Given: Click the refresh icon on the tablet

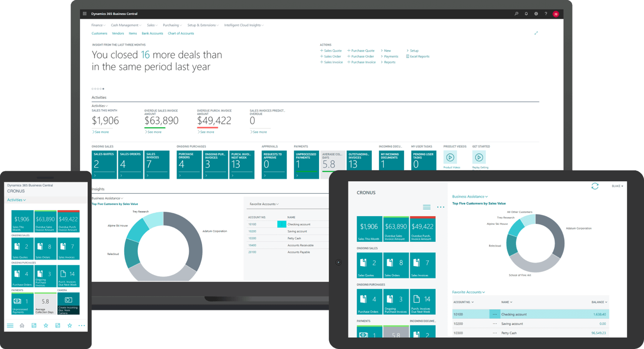Looking at the screenshot, I should tap(595, 186).
